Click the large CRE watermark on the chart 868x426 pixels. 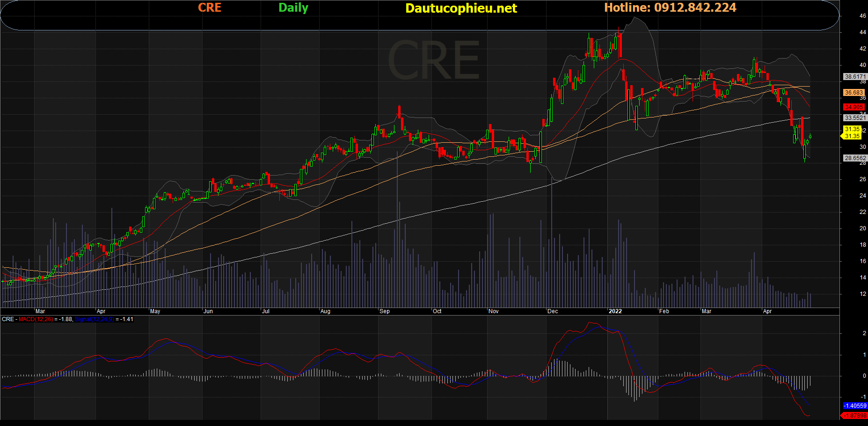point(433,61)
